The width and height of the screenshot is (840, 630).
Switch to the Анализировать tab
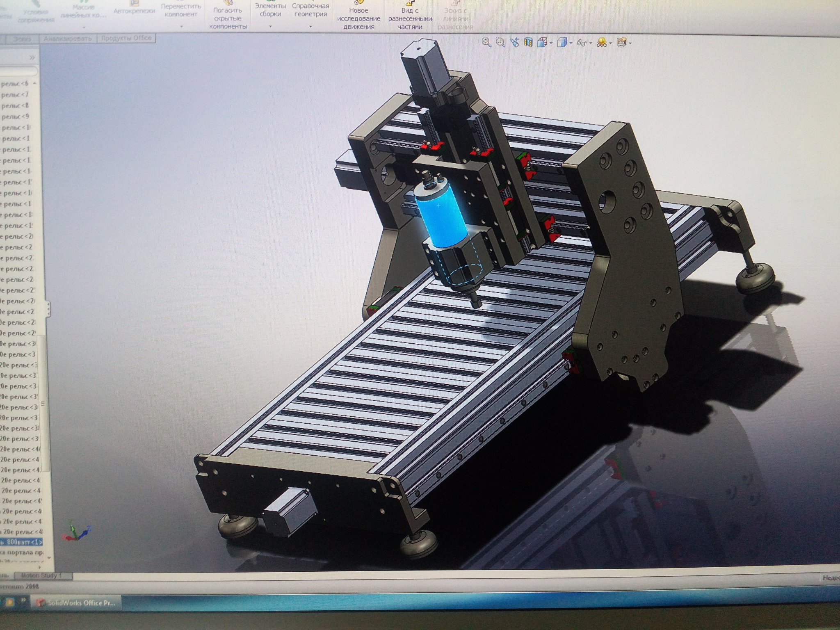pos(68,39)
